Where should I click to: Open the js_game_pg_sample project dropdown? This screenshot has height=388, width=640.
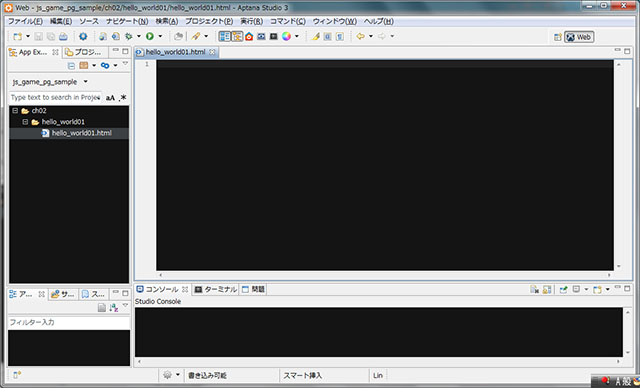(x=86, y=82)
